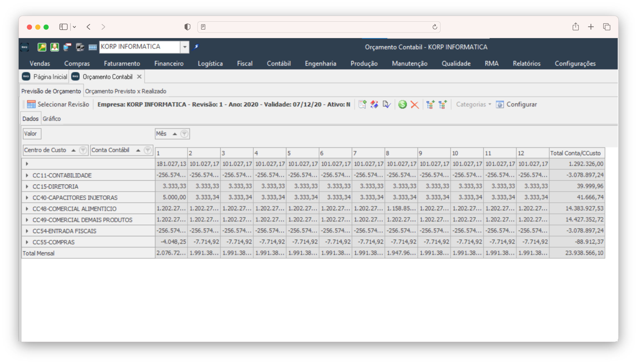Switch to the Gráfico tab
638x364 pixels.
51,119
